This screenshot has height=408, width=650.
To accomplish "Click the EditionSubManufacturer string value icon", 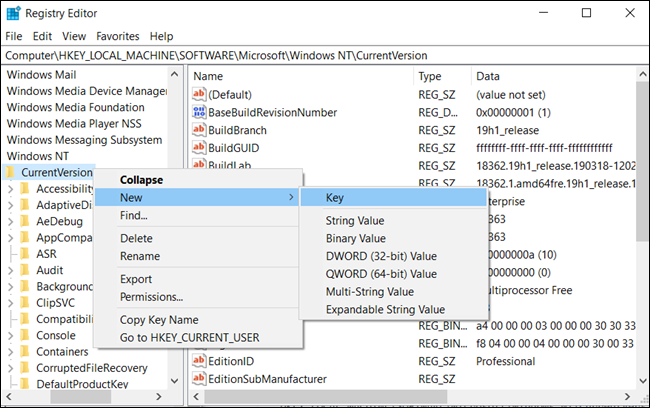I will [x=199, y=379].
